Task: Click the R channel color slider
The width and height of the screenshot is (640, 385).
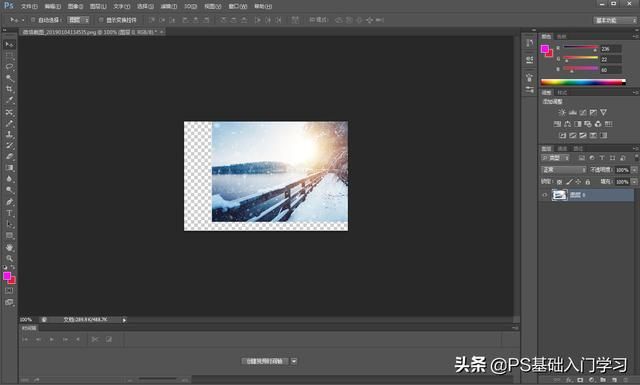Action: pyautogui.click(x=581, y=47)
